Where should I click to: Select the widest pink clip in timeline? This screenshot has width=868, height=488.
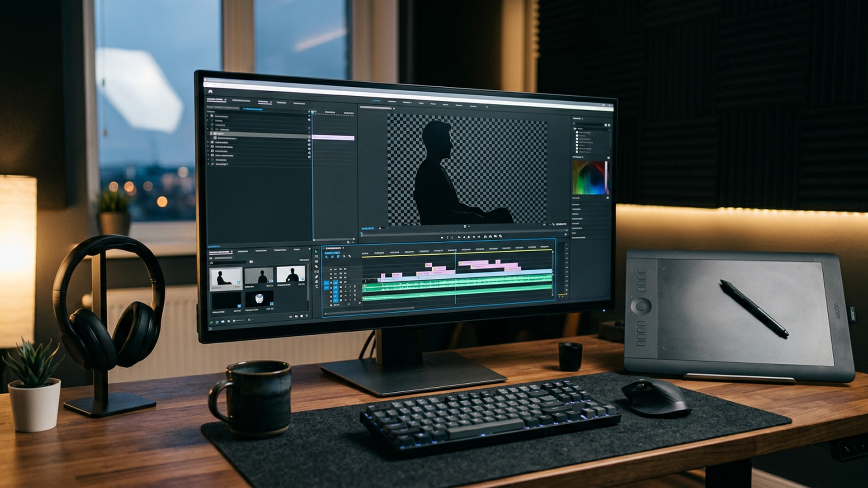coord(494,267)
